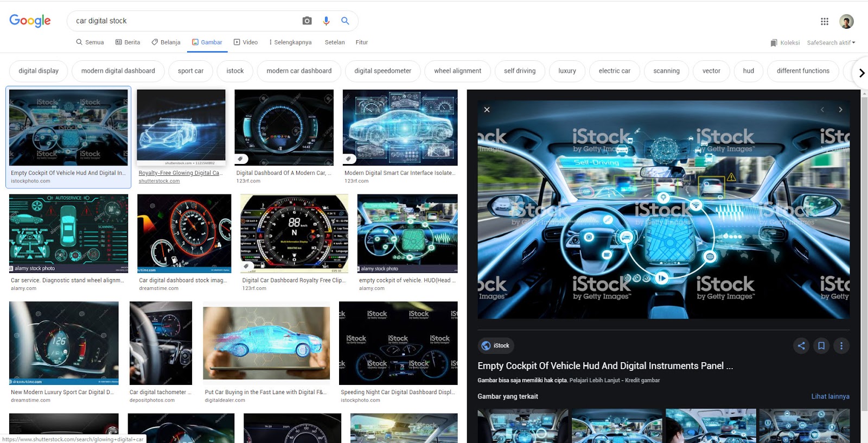The image size is (868, 443).
Task: Filter by 'electric car' chip
Action: click(615, 71)
